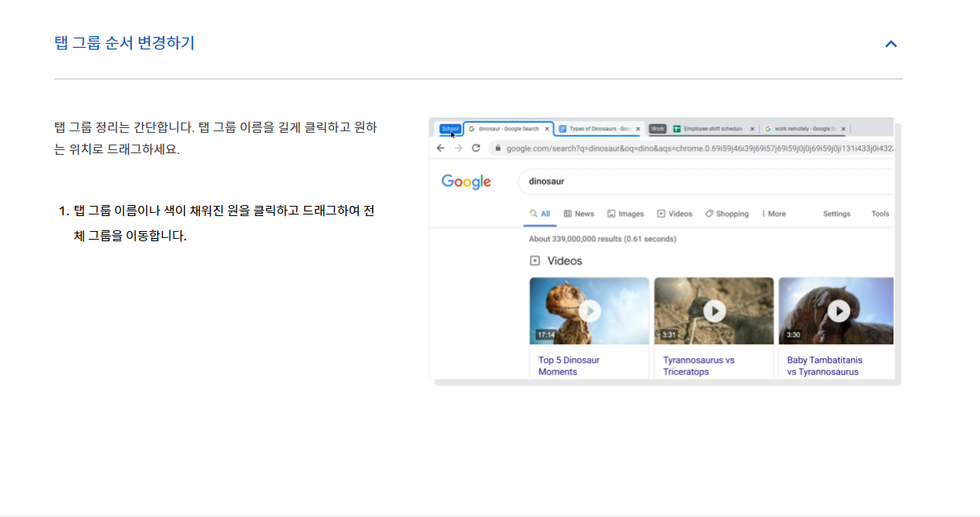The width and height of the screenshot is (980, 517).
Task: Click the reload page icon
Action: (x=475, y=148)
